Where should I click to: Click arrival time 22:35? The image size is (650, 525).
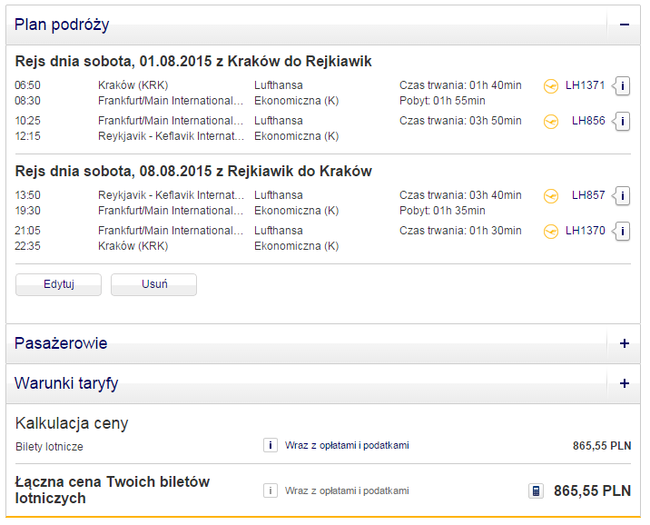point(28,246)
